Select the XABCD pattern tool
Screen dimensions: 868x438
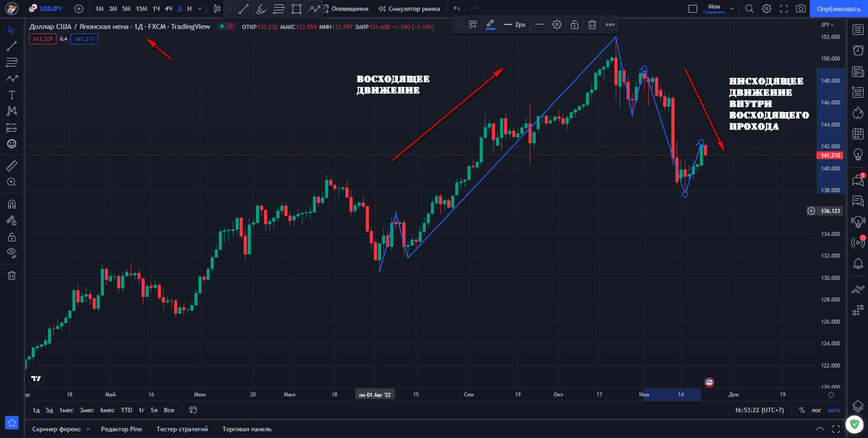(12, 111)
